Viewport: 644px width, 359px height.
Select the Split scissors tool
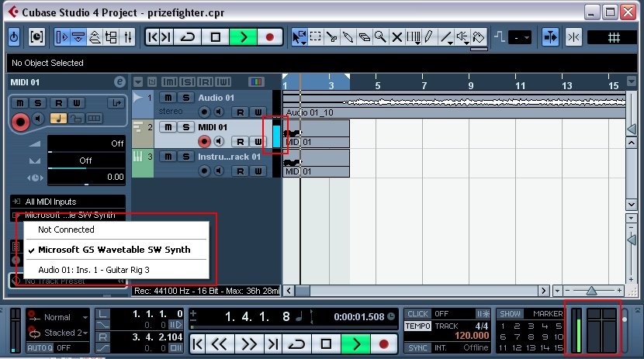pyautogui.click(x=331, y=37)
